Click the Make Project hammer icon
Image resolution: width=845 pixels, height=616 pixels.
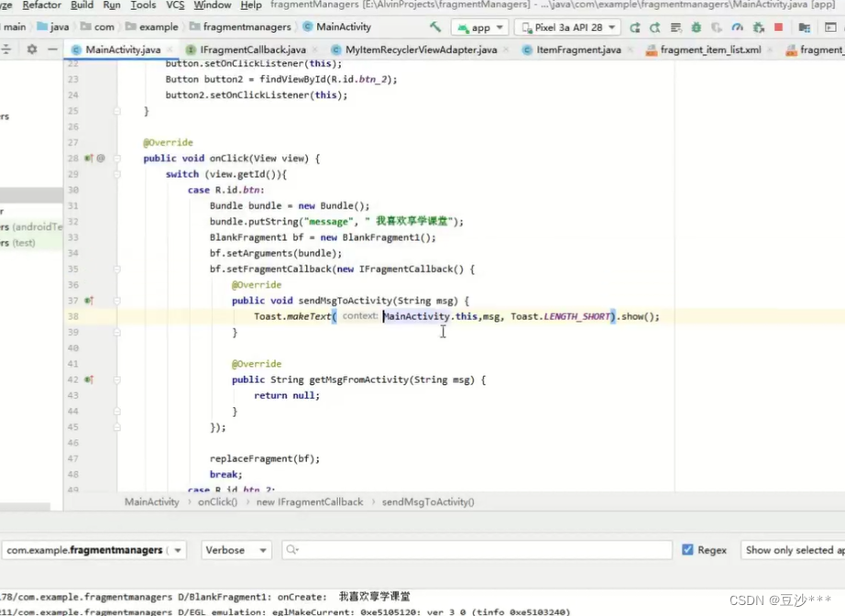pos(435,27)
